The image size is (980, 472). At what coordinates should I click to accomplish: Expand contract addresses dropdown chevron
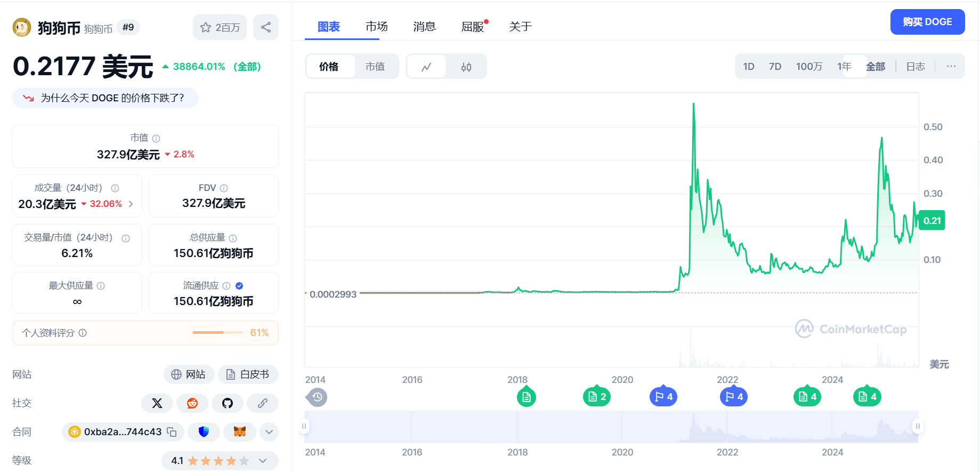point(269,432)
